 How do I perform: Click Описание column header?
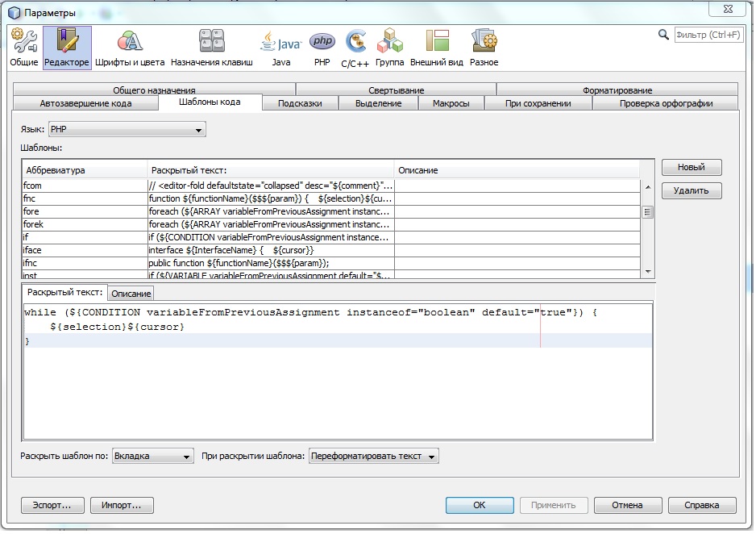pos(517,170)
